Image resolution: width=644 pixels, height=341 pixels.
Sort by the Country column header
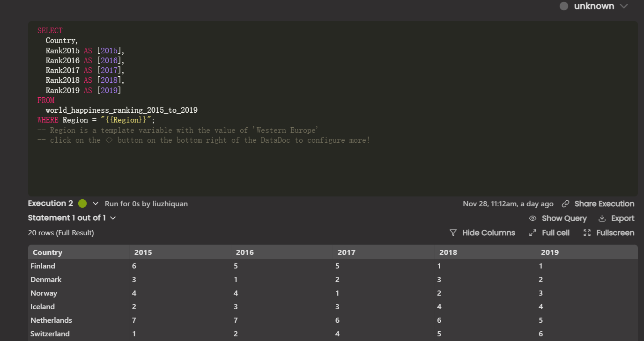pos(47,253)
